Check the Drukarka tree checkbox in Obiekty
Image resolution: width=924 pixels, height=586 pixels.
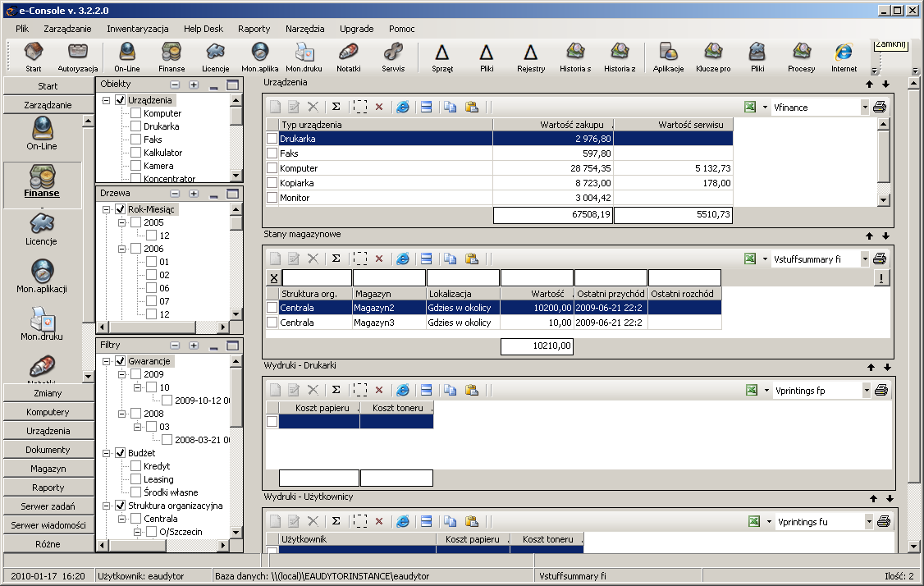coord(135,126)
